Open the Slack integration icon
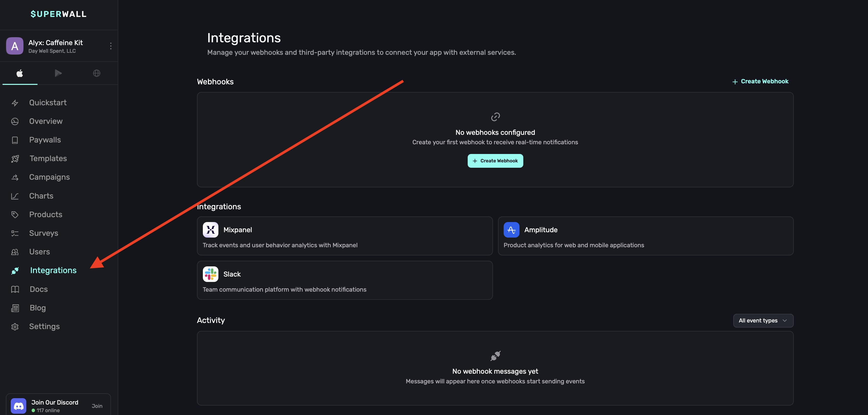Screen dimensions: 868x415 (210, 274)
